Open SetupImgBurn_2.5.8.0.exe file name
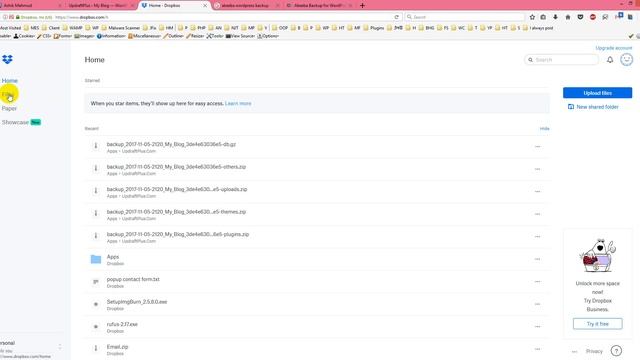This screenshot has height=360, width=640. point(137,302)
